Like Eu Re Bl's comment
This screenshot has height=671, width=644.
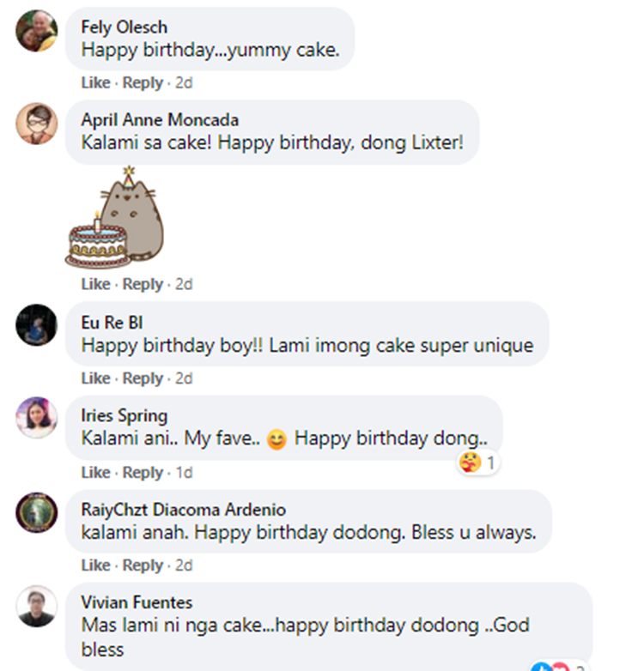pos(95,378)
